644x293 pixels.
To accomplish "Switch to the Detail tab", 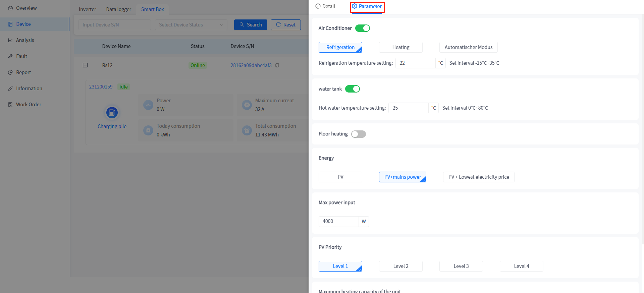I will [325, 6].
